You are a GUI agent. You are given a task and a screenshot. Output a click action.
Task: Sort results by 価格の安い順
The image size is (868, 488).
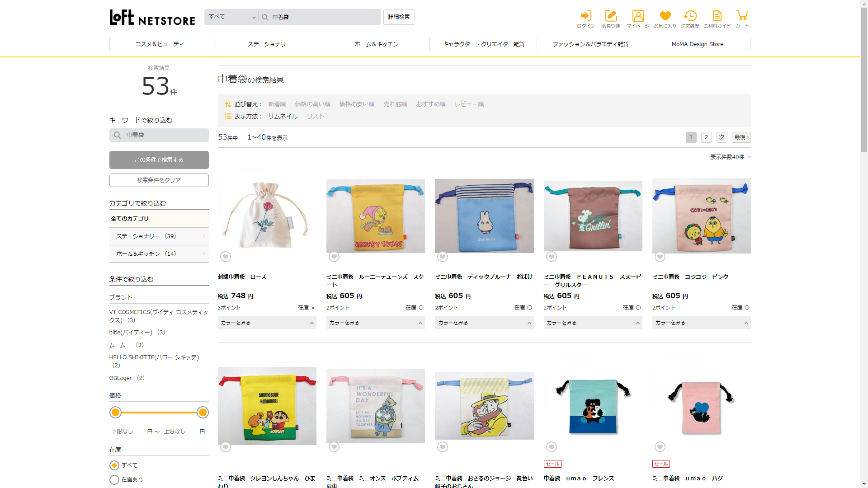pyautogui.click(x=357, y=104)
